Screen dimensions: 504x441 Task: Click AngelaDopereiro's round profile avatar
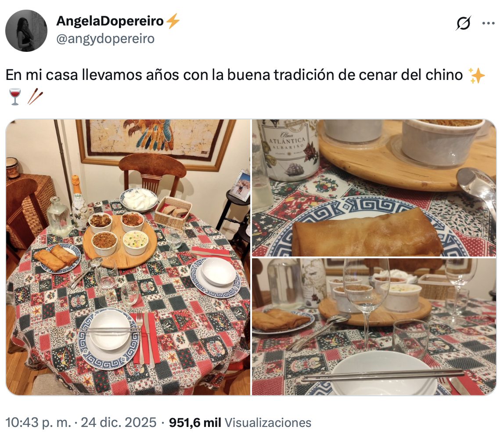pos(26,31)
